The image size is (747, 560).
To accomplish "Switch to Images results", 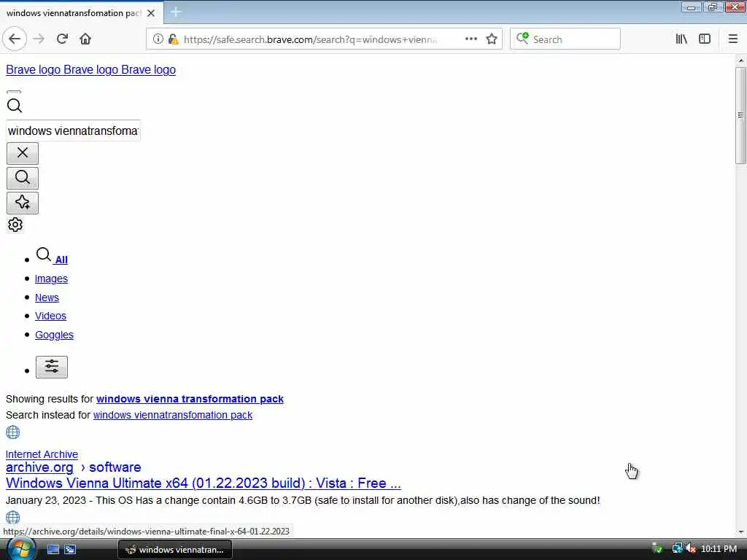I will (x=51, y=279).
